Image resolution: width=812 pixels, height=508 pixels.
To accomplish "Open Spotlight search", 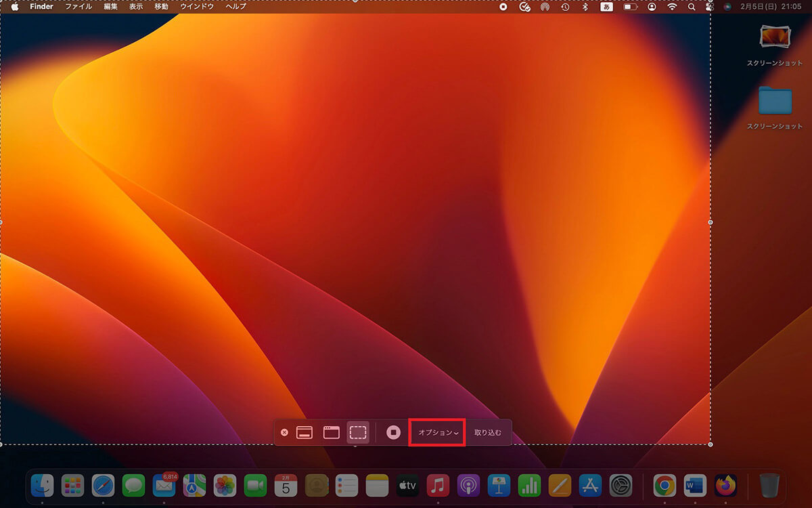I will (691, 7).
